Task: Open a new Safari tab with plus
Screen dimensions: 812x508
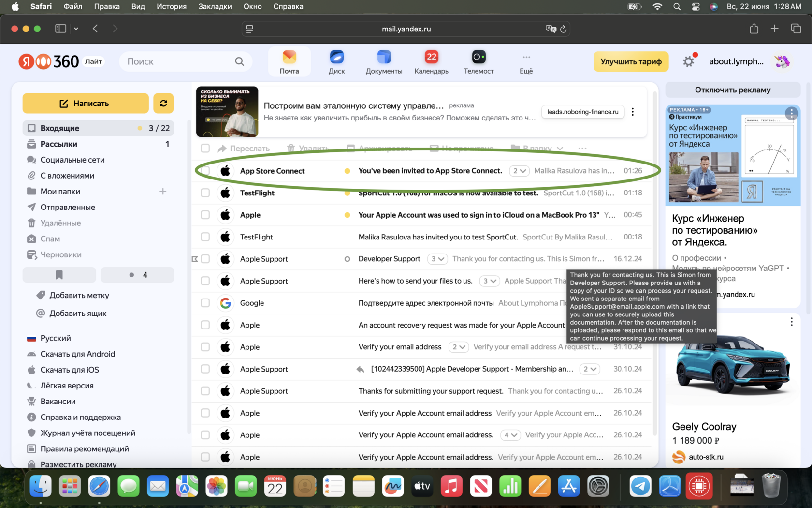Action: [774, 29]
